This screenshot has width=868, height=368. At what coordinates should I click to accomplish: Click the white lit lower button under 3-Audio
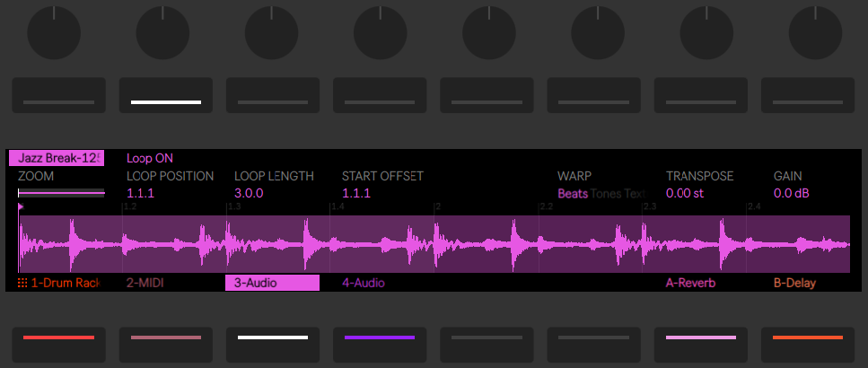click(x=273, y=344)
